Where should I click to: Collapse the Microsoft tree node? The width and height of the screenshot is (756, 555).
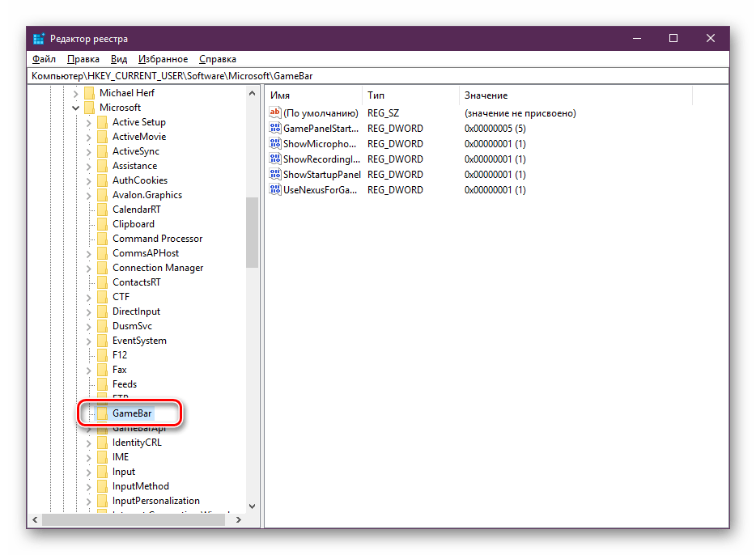tap(76, 108)
